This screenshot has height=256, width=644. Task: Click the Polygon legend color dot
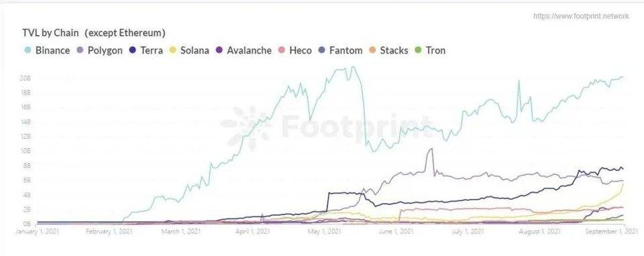coord(80,50)
